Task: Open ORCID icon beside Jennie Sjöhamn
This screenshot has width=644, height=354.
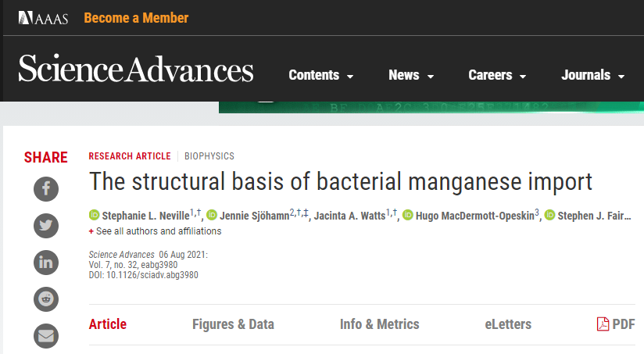Action: tap(212, 216)
